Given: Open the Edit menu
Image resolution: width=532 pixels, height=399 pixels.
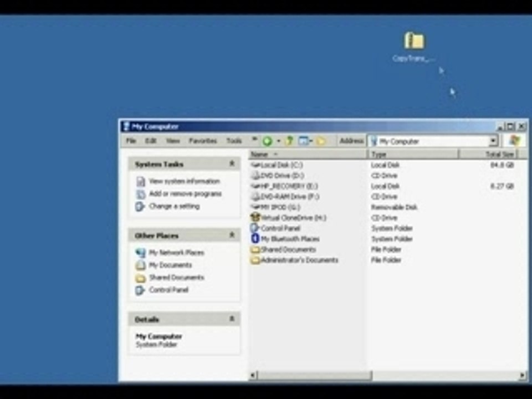Looking at the screenshot, I should coord(151,141).
